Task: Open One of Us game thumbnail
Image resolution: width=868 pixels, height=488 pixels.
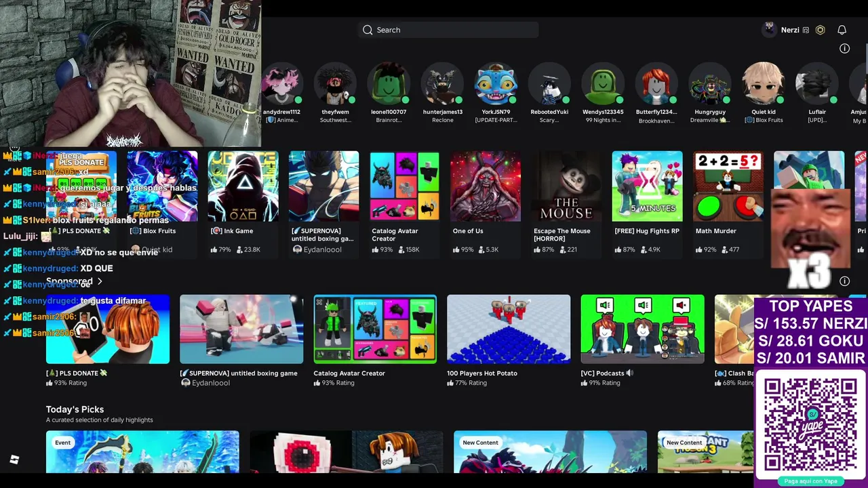Action: tap(486, 186)
